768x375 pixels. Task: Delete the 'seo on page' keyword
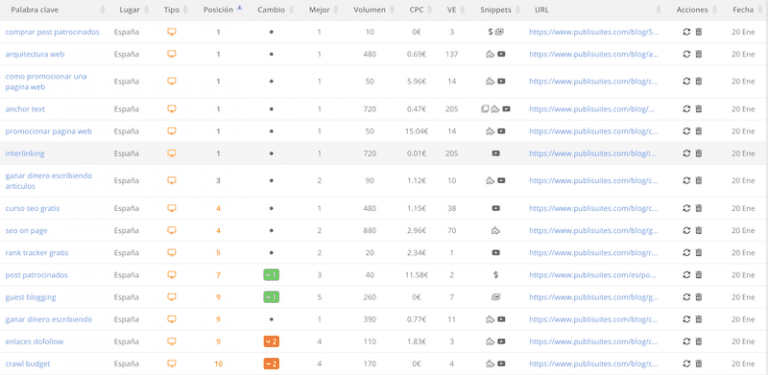click(x=698, y=231)
